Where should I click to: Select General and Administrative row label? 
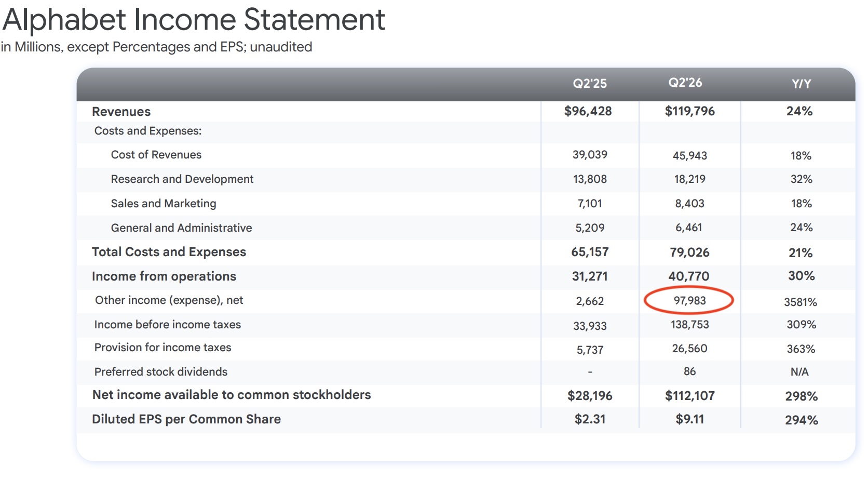tap(181, 228)
